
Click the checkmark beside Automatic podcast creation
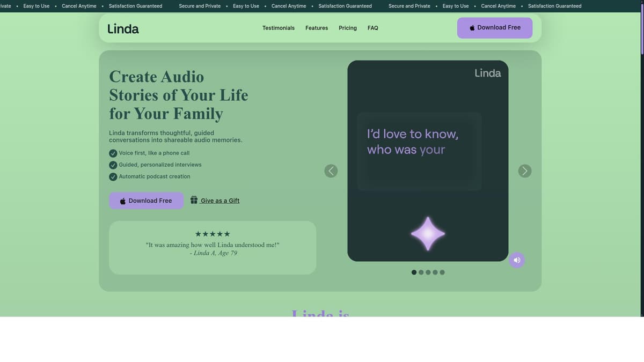113,177
